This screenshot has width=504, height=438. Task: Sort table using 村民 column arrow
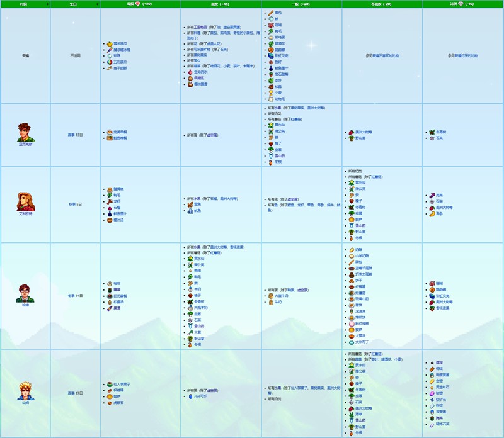pos(47,4)
